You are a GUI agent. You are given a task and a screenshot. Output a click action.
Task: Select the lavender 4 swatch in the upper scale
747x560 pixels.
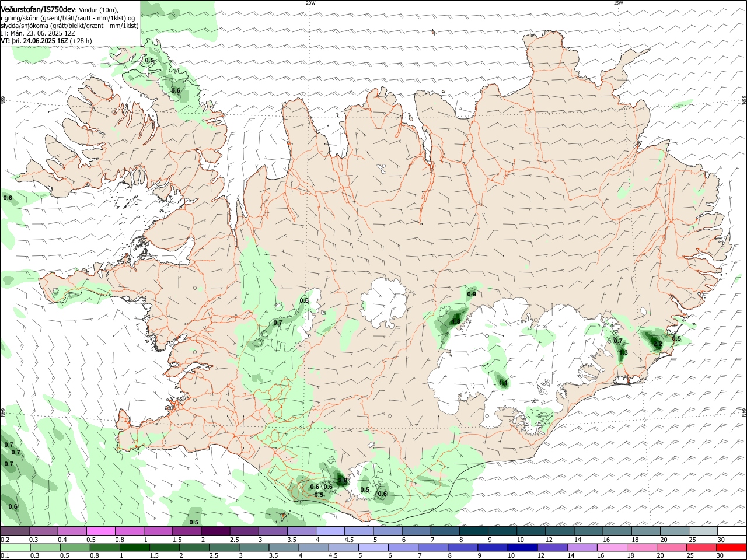click(330, 531)
